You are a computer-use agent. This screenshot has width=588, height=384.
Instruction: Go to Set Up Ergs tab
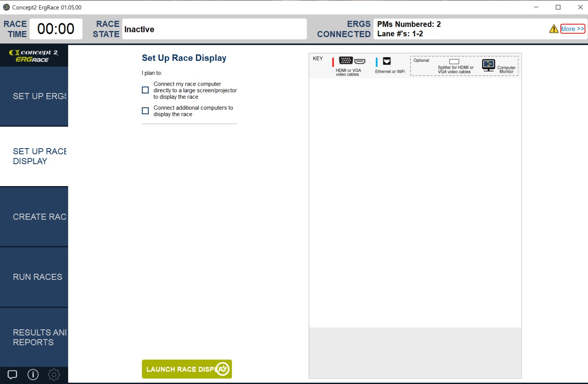click(x=34, y=96)
